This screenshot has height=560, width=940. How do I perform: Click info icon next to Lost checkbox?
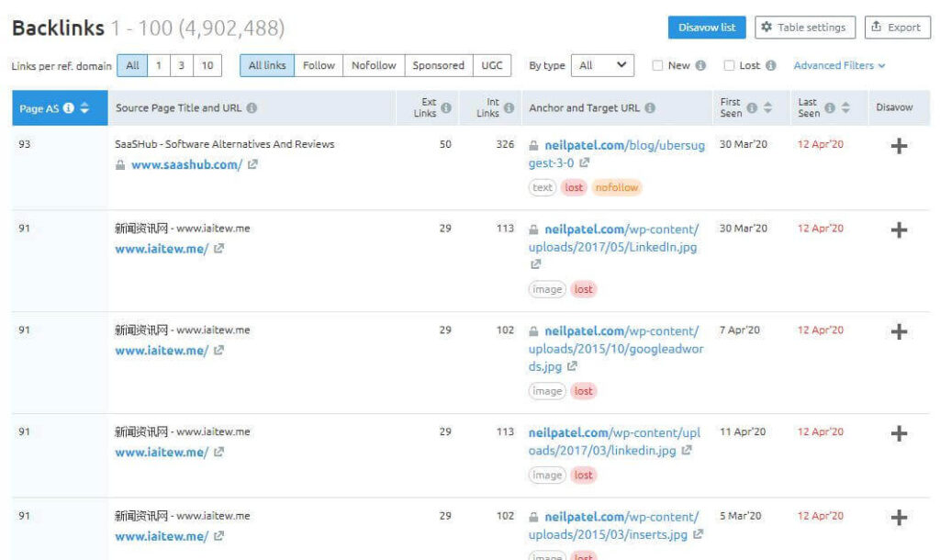(771, 65)
